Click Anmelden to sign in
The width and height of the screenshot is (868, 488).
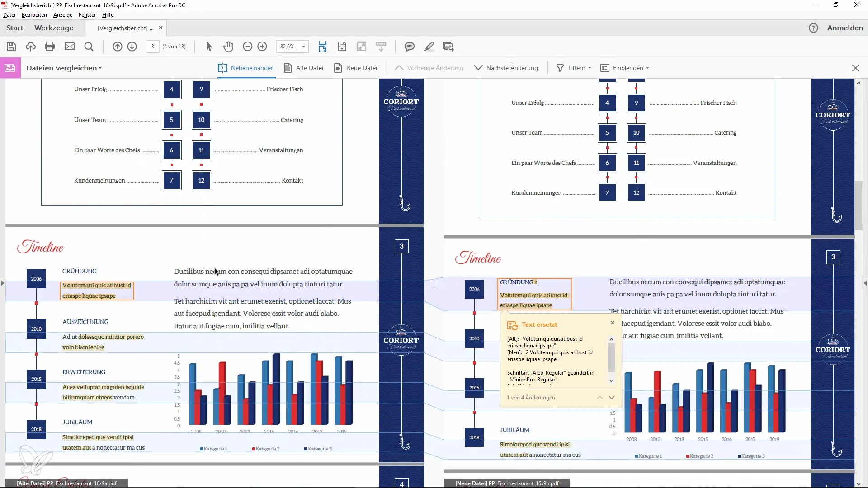click(845, 28)
